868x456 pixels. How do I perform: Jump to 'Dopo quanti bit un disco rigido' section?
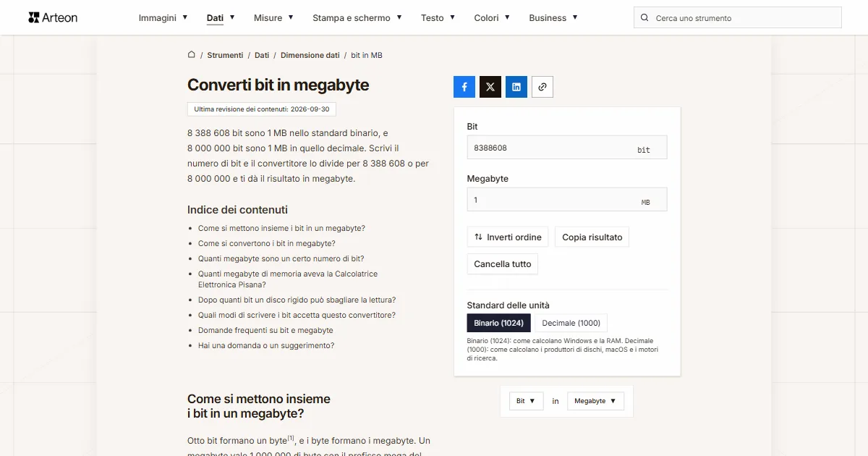click(297, 300)
